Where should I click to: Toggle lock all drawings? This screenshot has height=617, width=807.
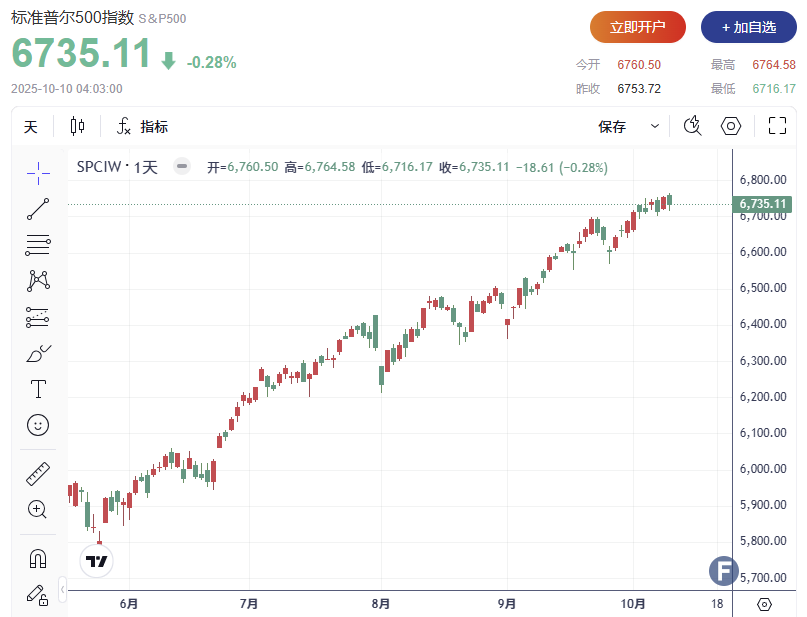38,595
